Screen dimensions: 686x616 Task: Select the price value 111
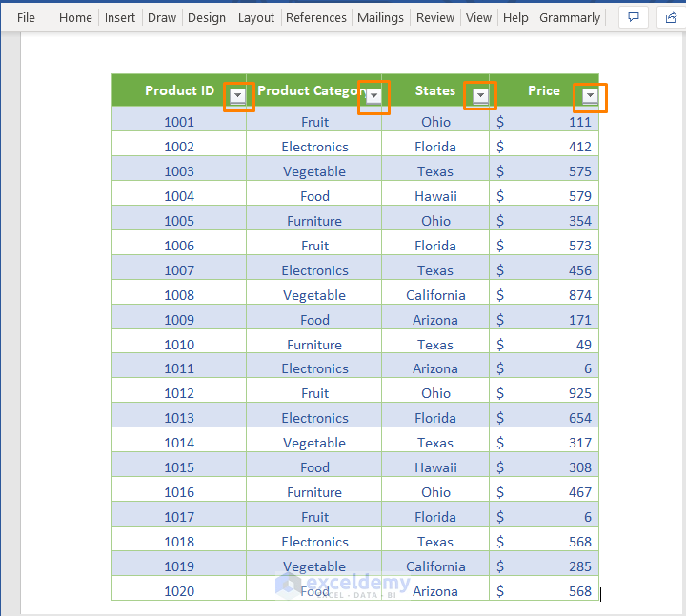pyautogui.click(x=579, y=122)
